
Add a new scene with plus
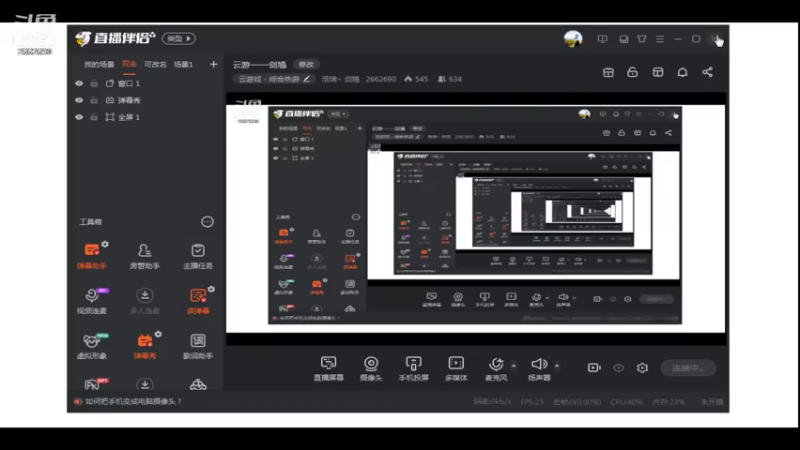click(213, 64)
